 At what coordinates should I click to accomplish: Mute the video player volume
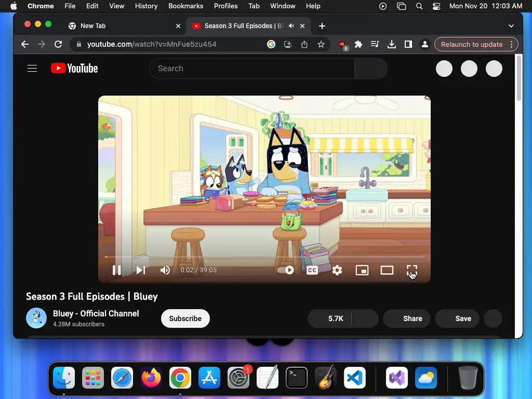[165, 270]
